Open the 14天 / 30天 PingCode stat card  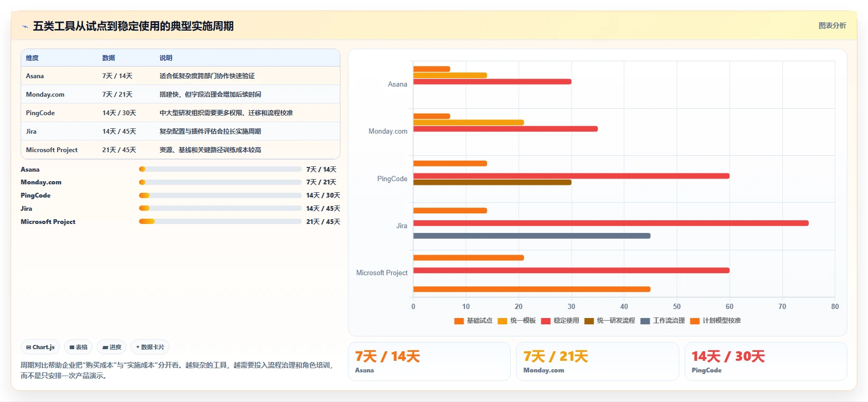(x=766, y=361)
